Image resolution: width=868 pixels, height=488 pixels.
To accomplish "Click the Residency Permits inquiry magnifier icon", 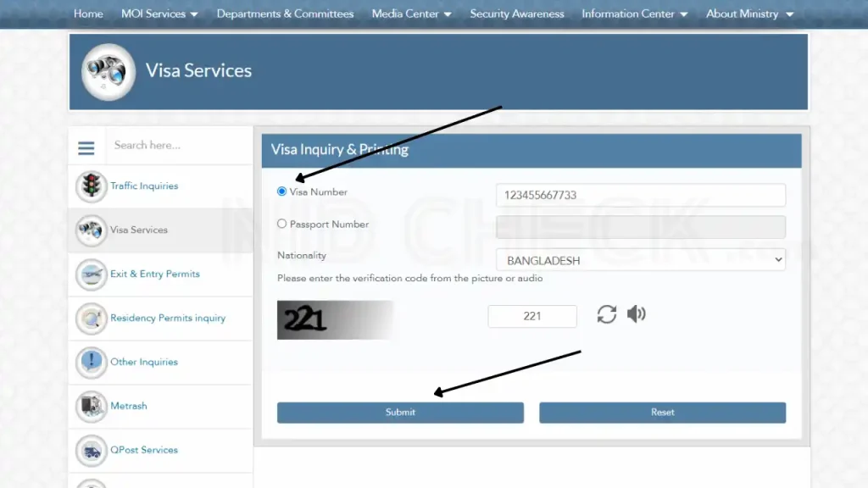I will coord(91,319).
